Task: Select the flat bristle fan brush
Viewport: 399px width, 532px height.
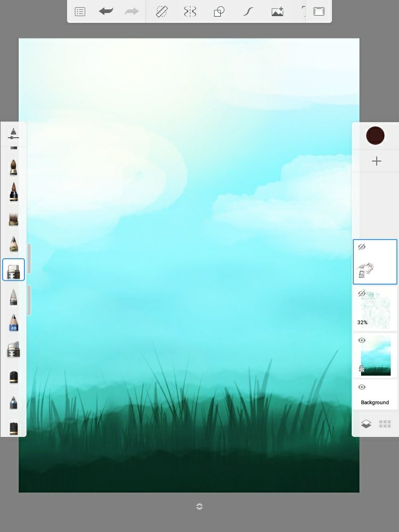Action: click(x=13, y=219)
